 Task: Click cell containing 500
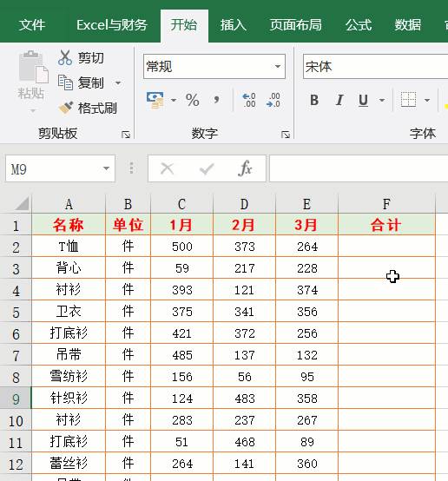click(x=182, y=247)
